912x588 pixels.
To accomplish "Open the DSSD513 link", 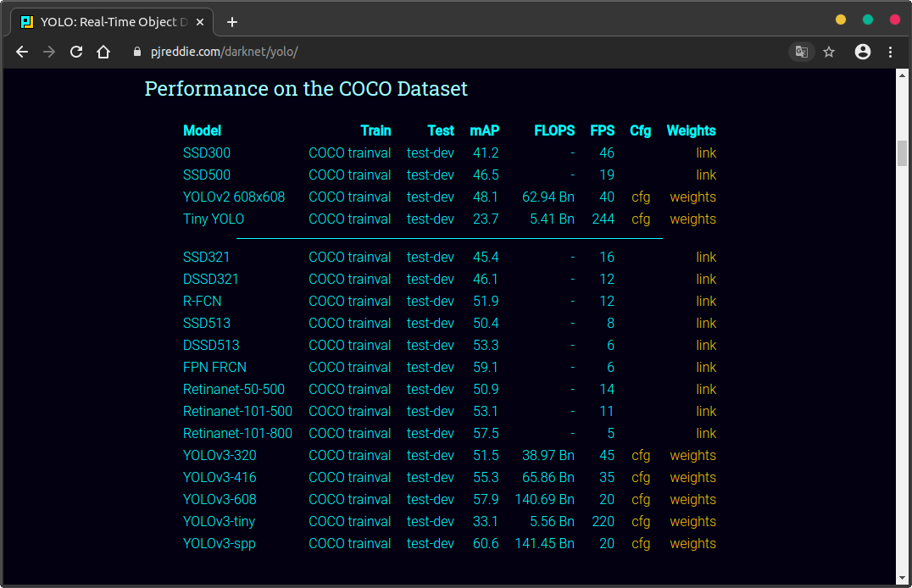I will click(706, 346).
